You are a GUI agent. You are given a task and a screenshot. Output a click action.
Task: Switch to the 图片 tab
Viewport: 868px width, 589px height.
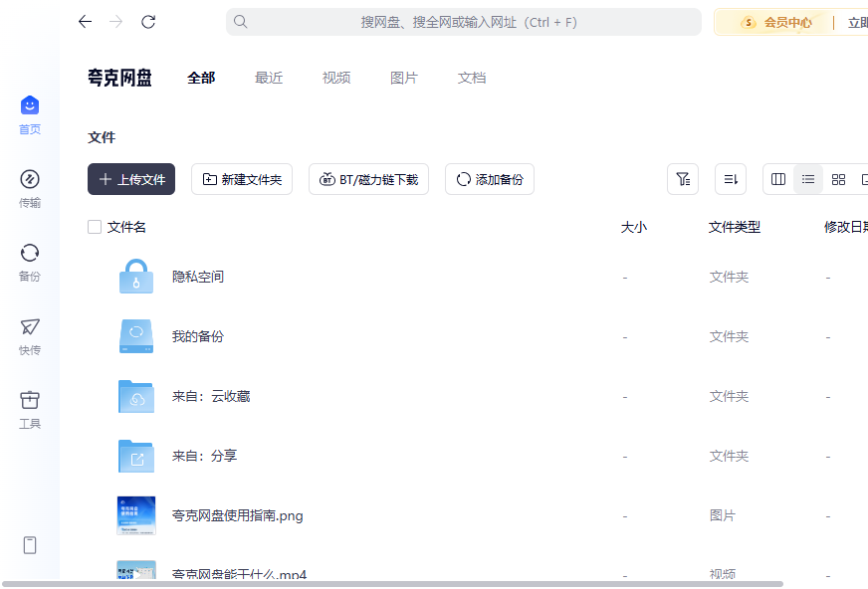click(x=403, y=78)
